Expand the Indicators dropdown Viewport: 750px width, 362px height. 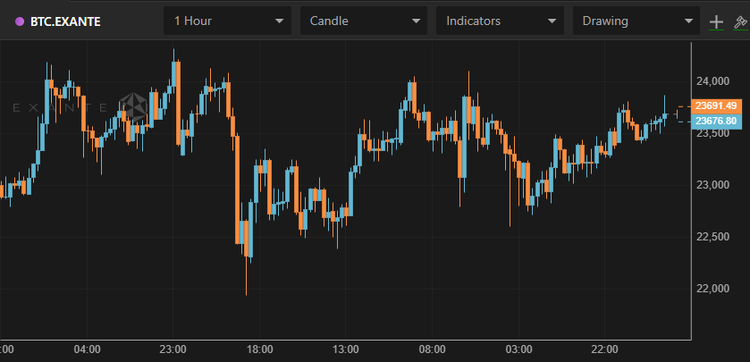click(500, 21)
